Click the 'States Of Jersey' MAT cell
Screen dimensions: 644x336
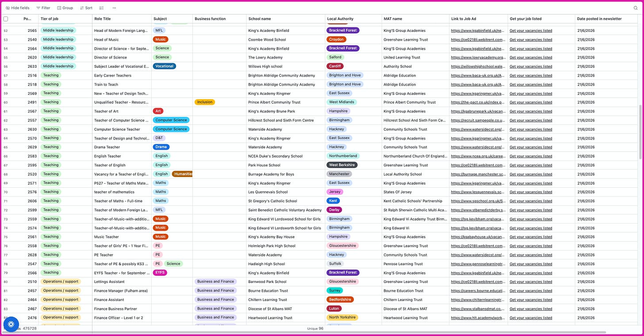415,192
